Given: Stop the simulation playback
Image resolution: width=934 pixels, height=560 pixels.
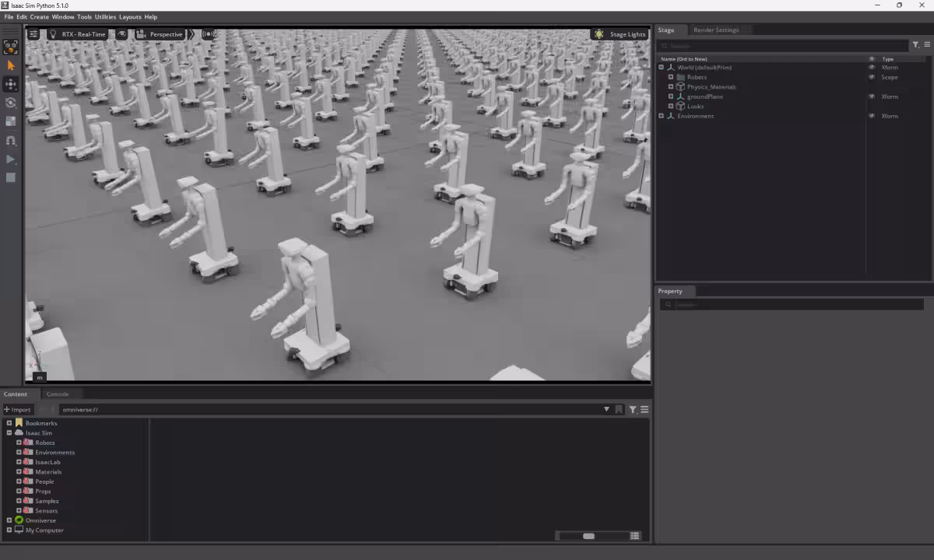Looking at the screenshot, I should click(x=11, y=178).
